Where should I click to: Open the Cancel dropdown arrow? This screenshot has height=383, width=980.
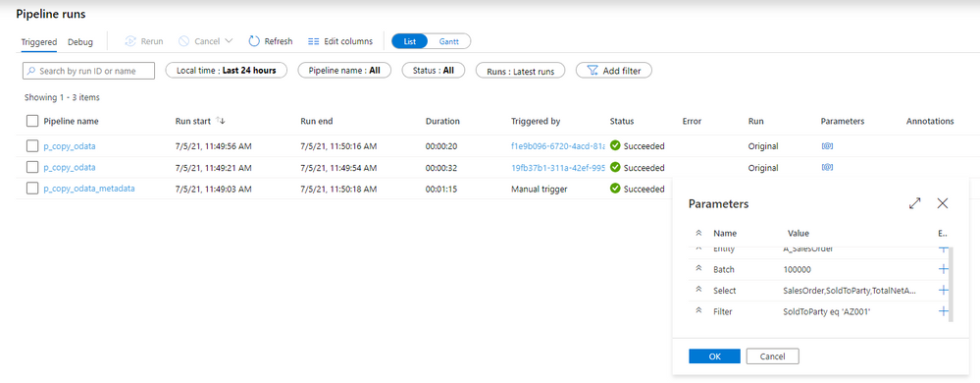coord(229,41)
